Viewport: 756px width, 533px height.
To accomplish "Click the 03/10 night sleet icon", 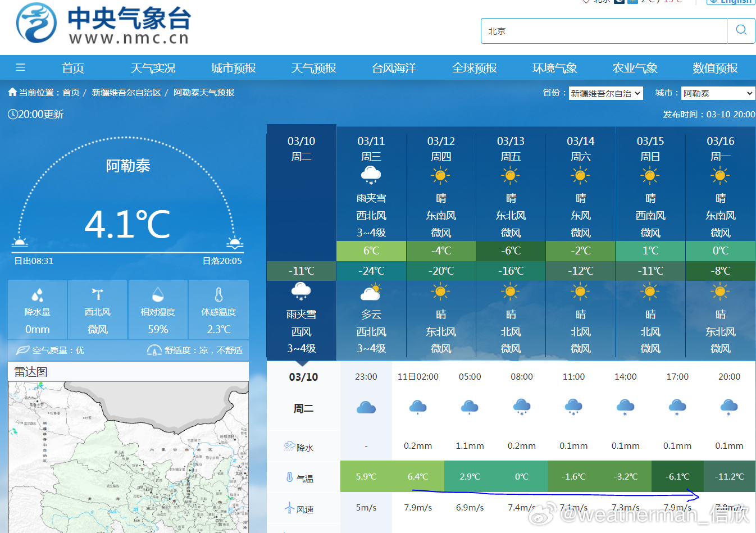I will (x=302, y=291).
